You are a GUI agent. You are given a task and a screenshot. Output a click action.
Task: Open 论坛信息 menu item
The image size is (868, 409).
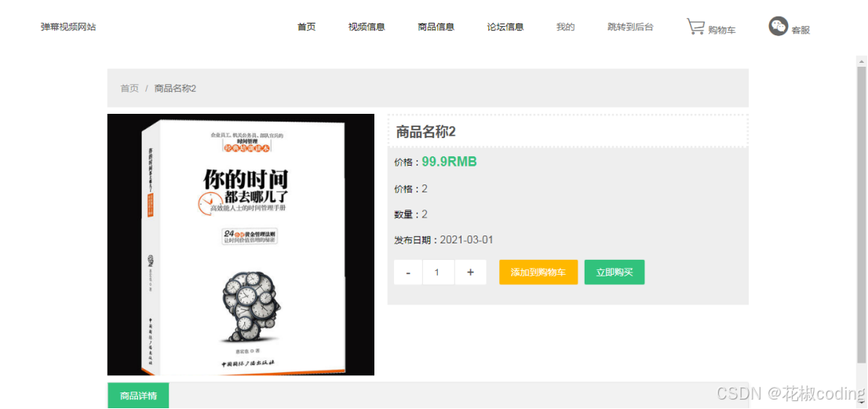click(505, 27)
